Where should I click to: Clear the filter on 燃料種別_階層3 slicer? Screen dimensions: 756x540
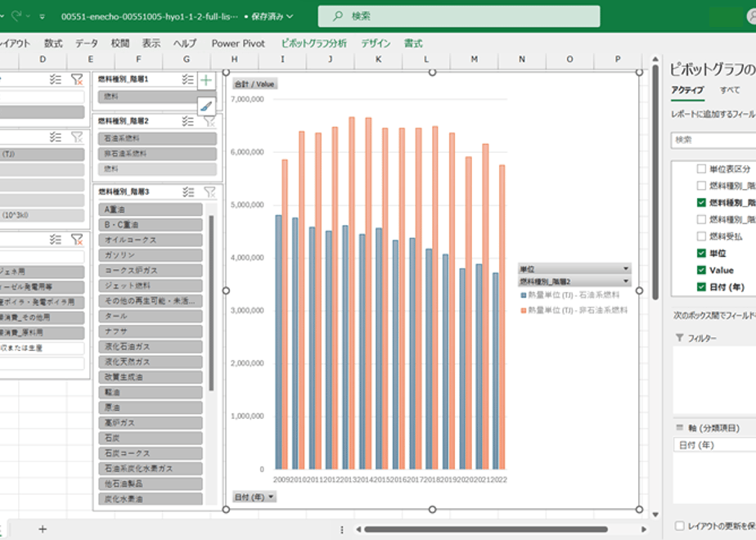pyautogui.click(x=209, y=192)
